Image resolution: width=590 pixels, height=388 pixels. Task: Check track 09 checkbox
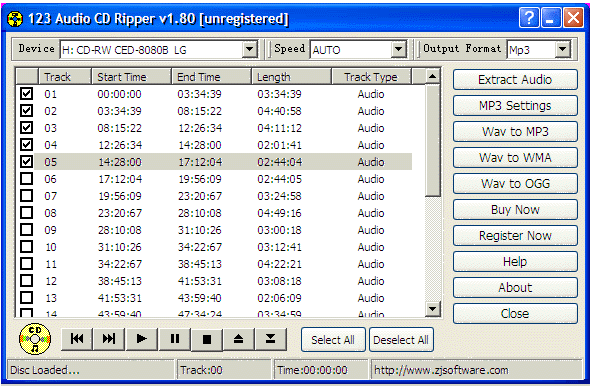[26, 230]
